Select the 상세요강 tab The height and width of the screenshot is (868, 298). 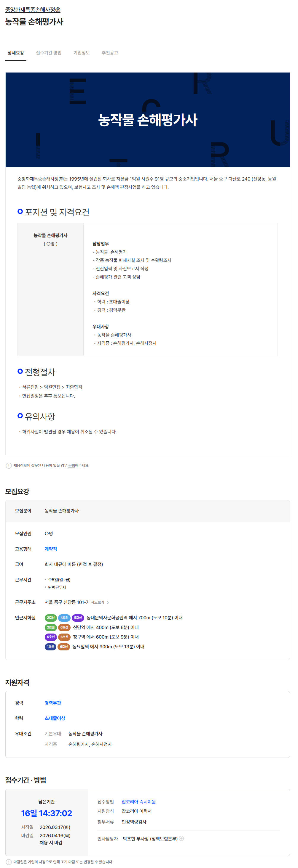click(x=16, y=53)
